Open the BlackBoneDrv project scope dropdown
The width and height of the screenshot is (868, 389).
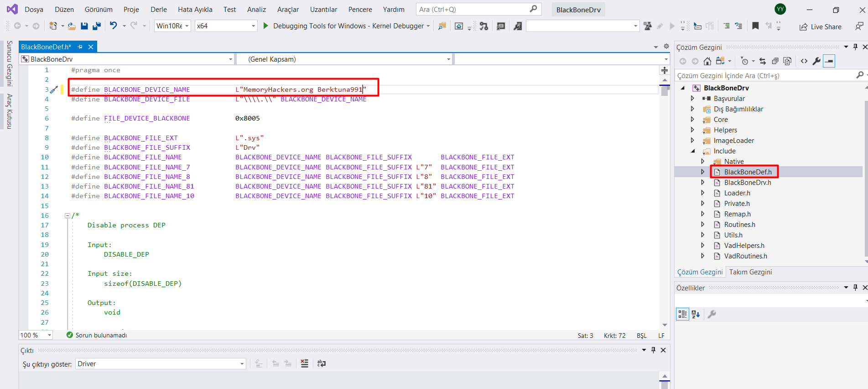[127, 59]
